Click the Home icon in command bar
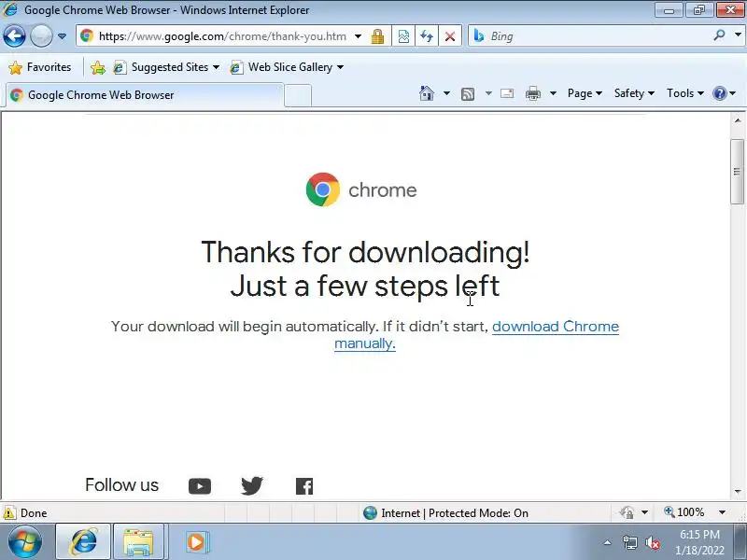This screenshot has height=560, width=747. tap(427, 93)
